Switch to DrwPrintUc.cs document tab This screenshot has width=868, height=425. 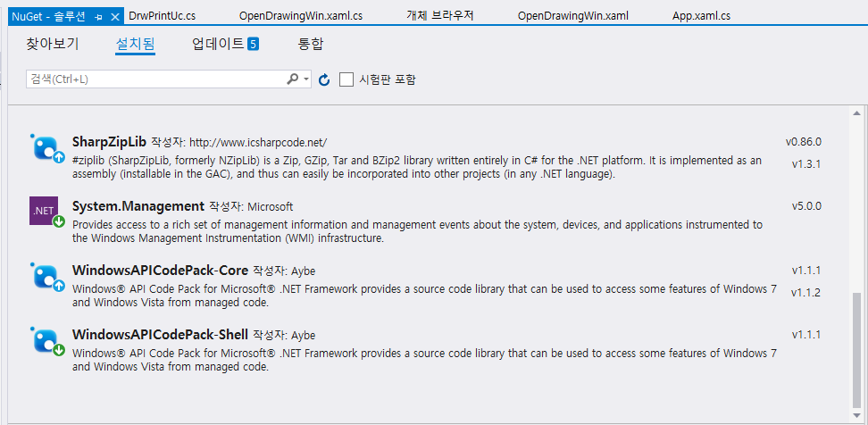coord(162,16)
